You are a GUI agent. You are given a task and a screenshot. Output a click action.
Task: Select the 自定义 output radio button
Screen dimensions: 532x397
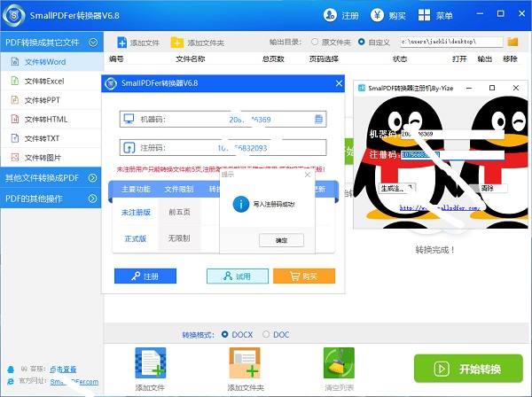coord(362,42)
